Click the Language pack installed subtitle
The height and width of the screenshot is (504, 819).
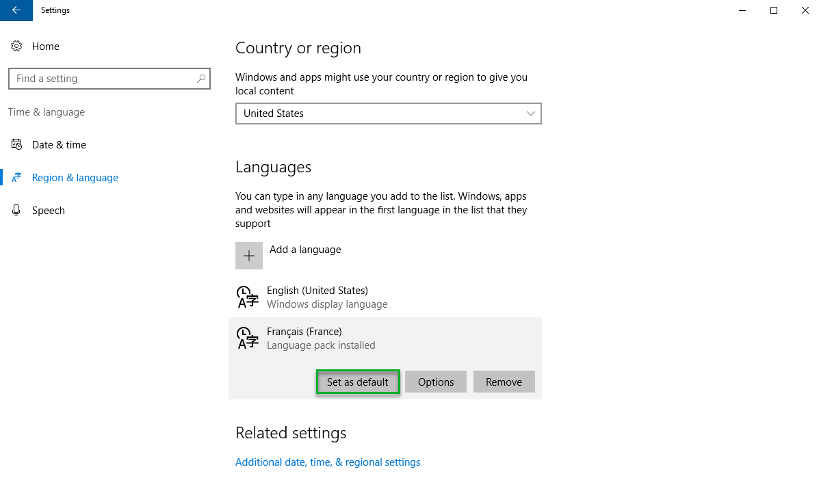coord(321,345)
